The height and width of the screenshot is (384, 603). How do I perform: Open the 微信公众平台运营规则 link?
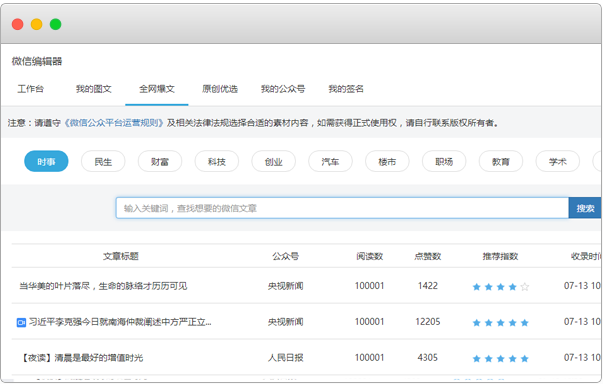[114, 123]
